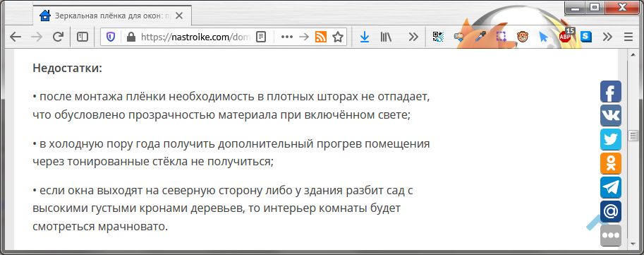Share via Mail.ru @ button
Image resolution: width=644 pixels, height=255 pixels.
click(611, 211)
